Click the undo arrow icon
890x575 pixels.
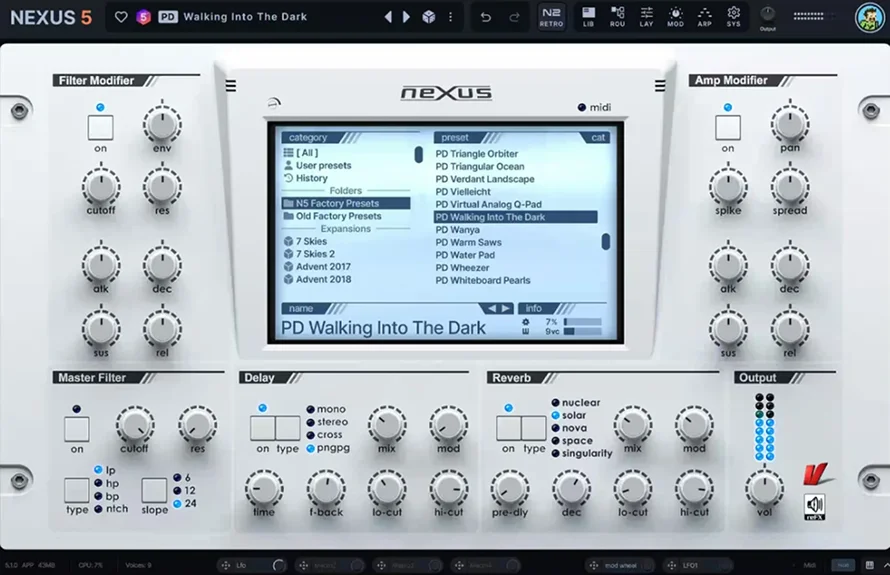(486, 17)
